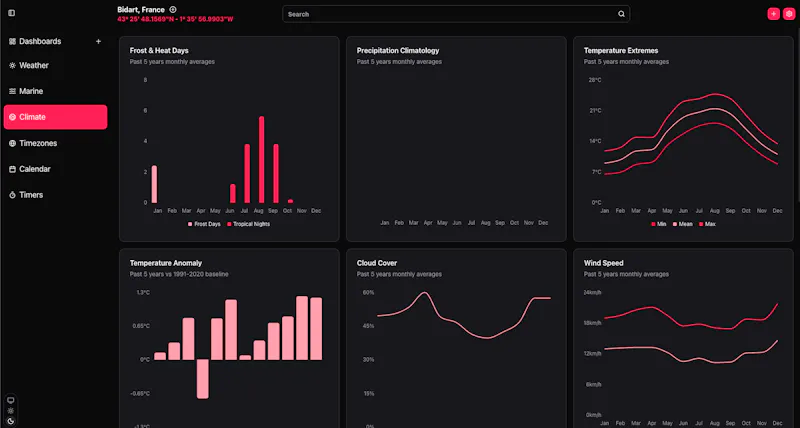Click the January Frost Days bar
The image size is (800, 428).
point(155,185)
